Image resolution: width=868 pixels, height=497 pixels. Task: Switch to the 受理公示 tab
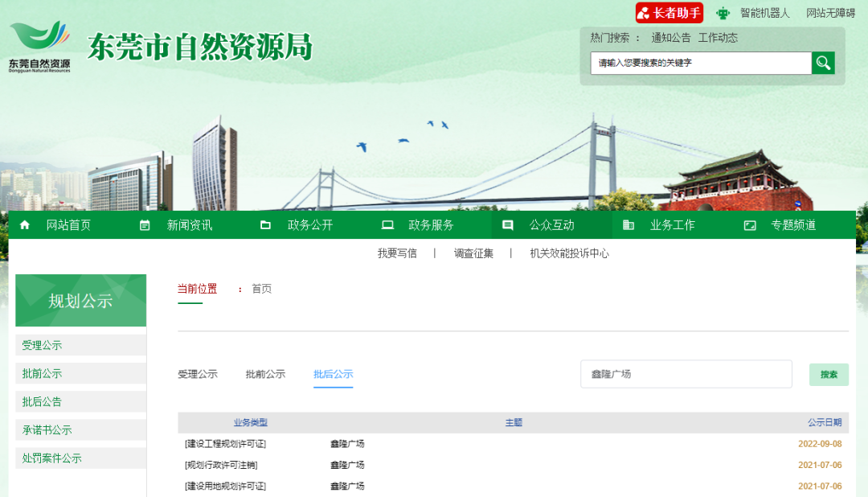pyautogui.click(x=198, y=374)
